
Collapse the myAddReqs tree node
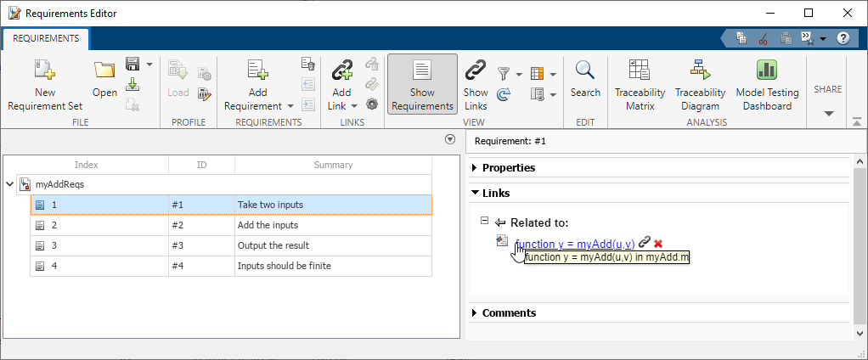click(x=9, y=183)
